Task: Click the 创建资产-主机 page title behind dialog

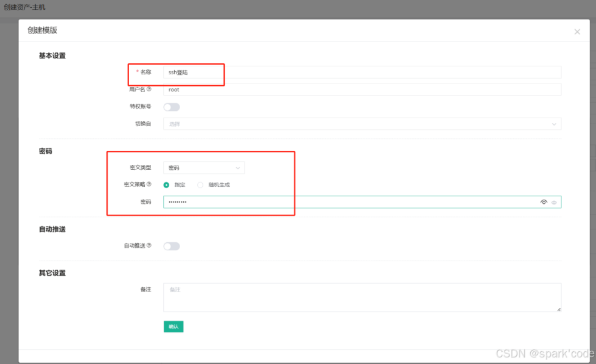Action: (x=24, y=7)
